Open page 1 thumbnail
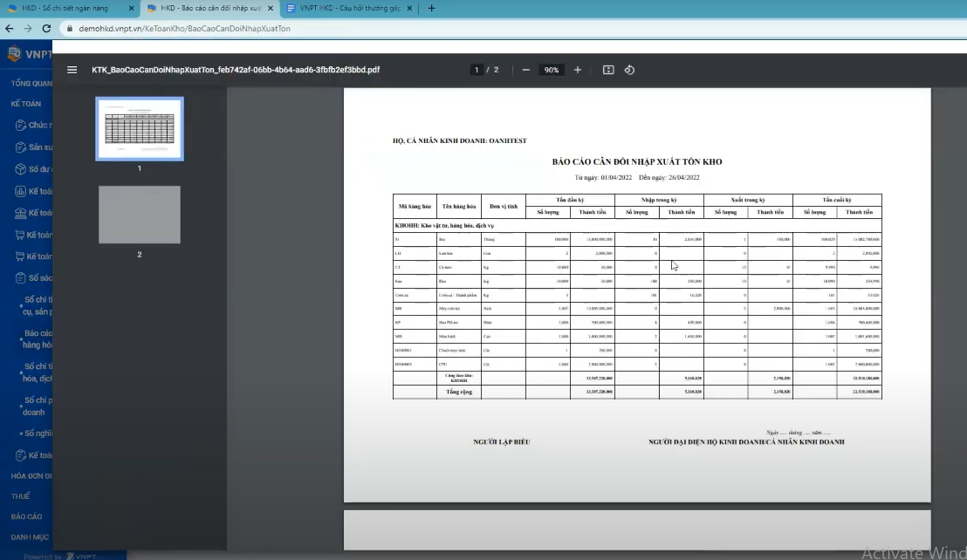This screenshot has width=967, height=560. pyautogui.click(x=140, y=129)
